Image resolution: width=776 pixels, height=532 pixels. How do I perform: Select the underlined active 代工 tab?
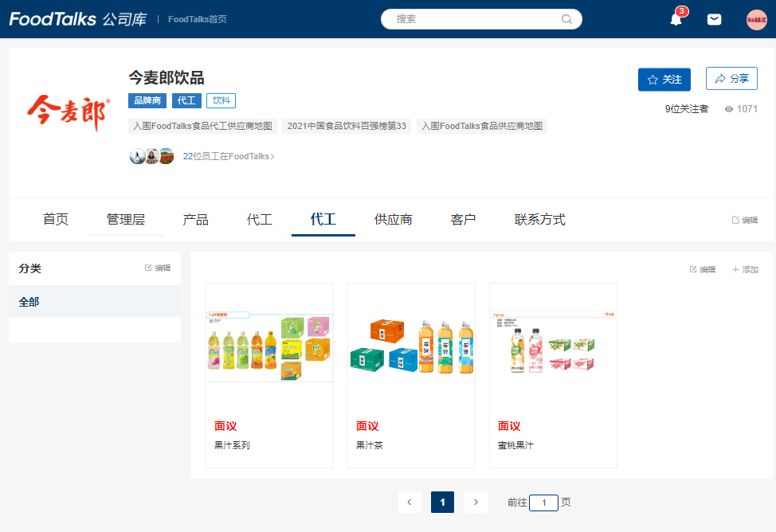tap(323, 219)
